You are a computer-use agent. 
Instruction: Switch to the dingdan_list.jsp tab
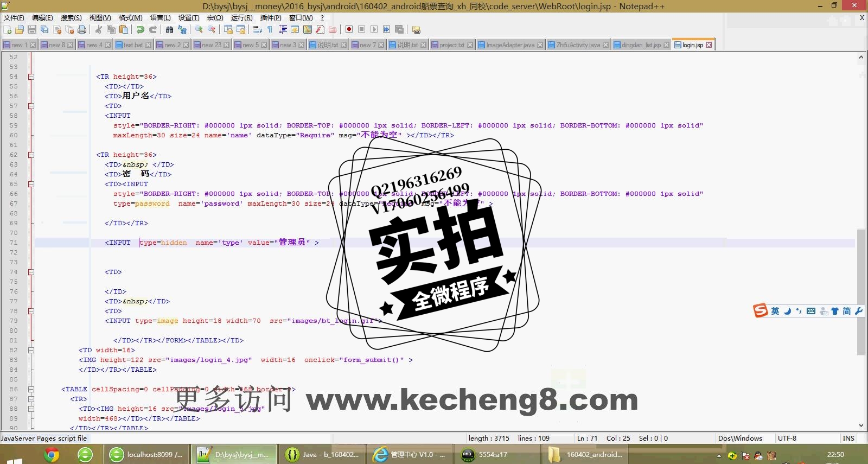pos(641,45)
